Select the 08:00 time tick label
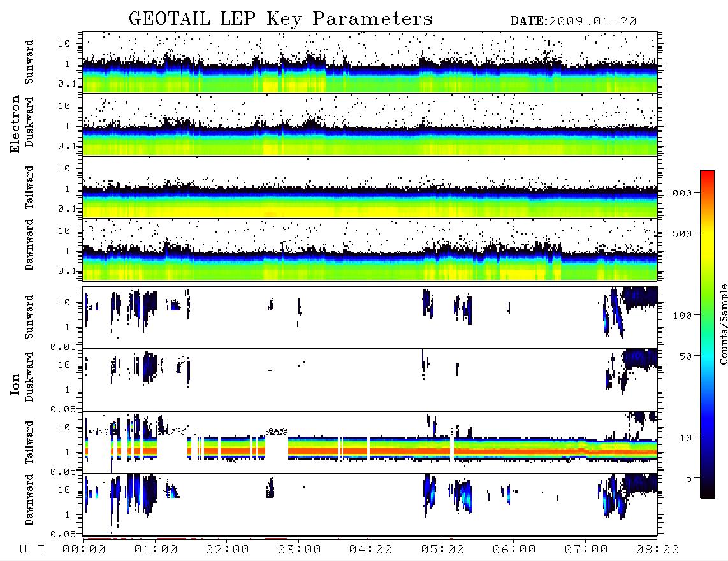 [657, 550]
